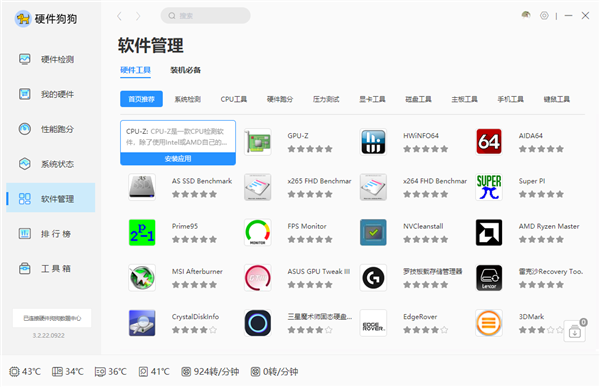Go forward with the right arrow
Viewport: 600px width, 387px height.
[138, 16]
